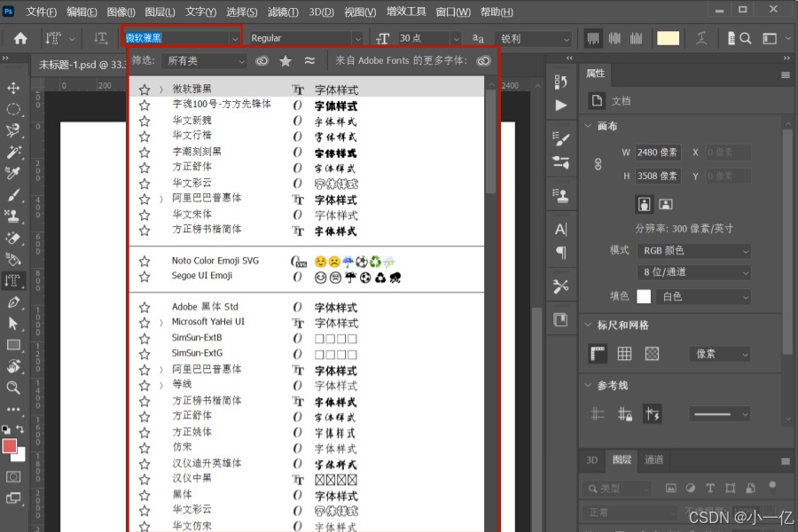Click the Home icon in options bar

(20, 38)
